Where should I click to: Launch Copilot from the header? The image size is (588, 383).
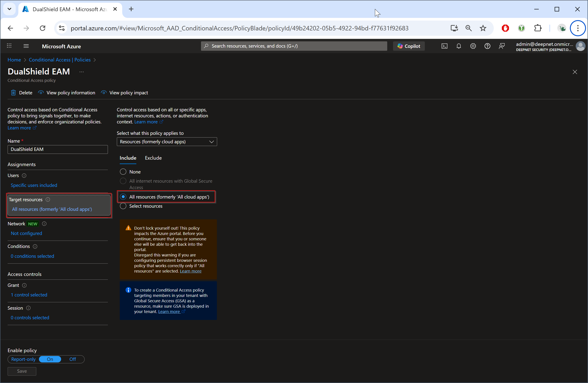point(409,46)
